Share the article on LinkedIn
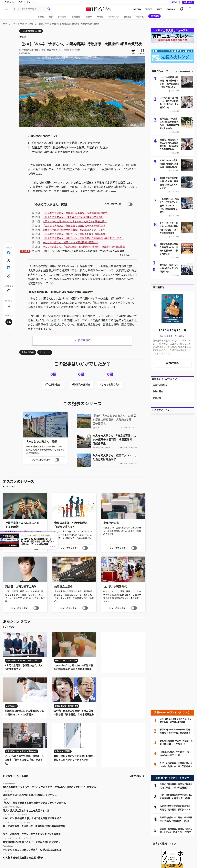This screenshot has height=868, width=197. pos(9,267)
